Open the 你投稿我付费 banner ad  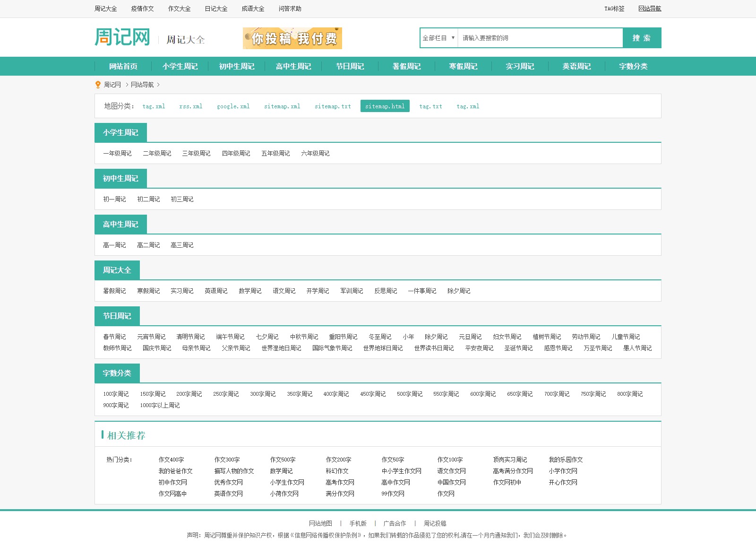click(292, 38)
